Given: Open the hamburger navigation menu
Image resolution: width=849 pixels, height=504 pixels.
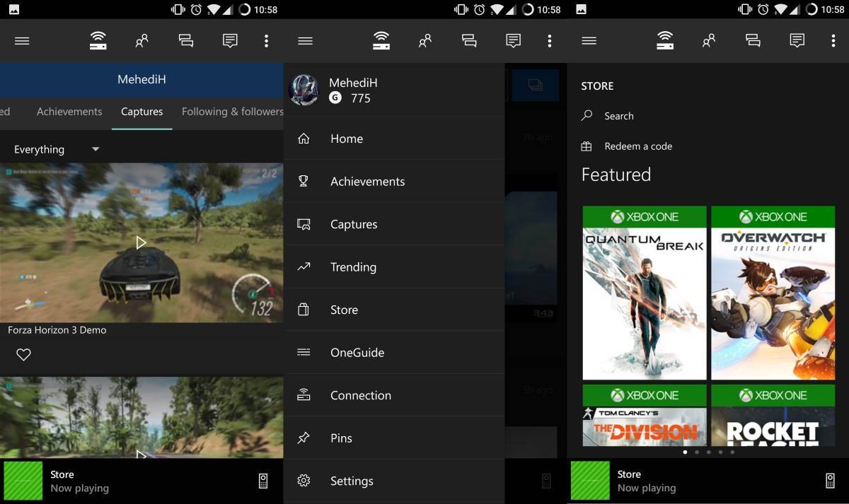Looking at the screenshot, I should [21, 40].
